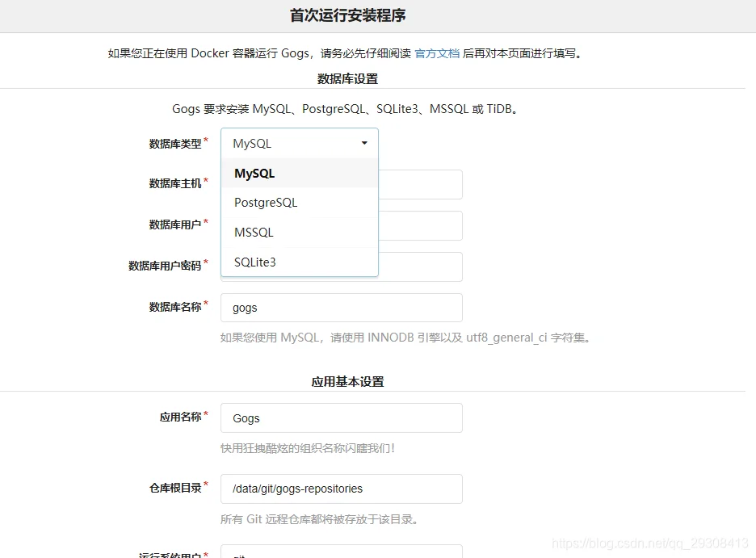
Task: Click the 快用狂拽酷炫 organization name hint
Action: click(x=308, y=448)
